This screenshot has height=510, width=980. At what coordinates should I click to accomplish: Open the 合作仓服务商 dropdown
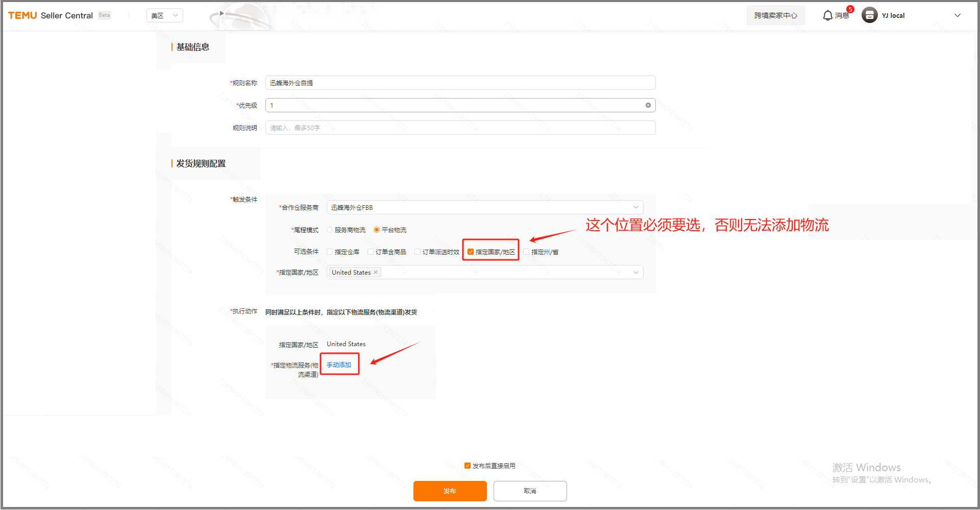pyautogui.click(x=484, y=207)
